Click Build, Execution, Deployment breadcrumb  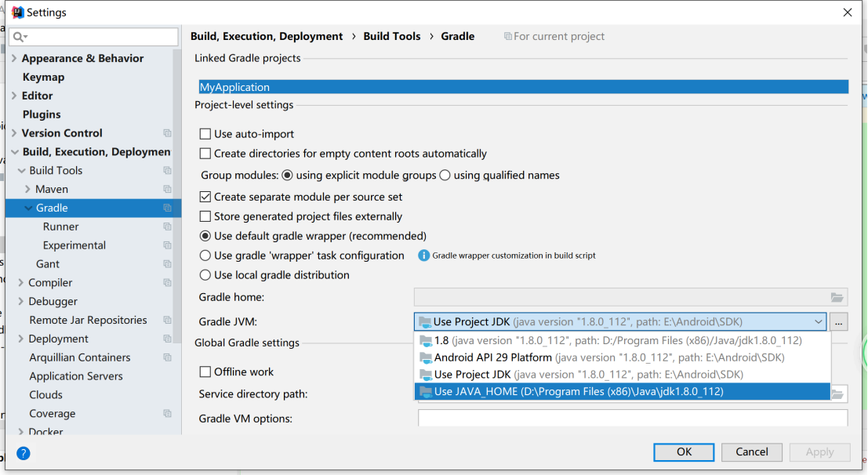click(x=267, y=36)
